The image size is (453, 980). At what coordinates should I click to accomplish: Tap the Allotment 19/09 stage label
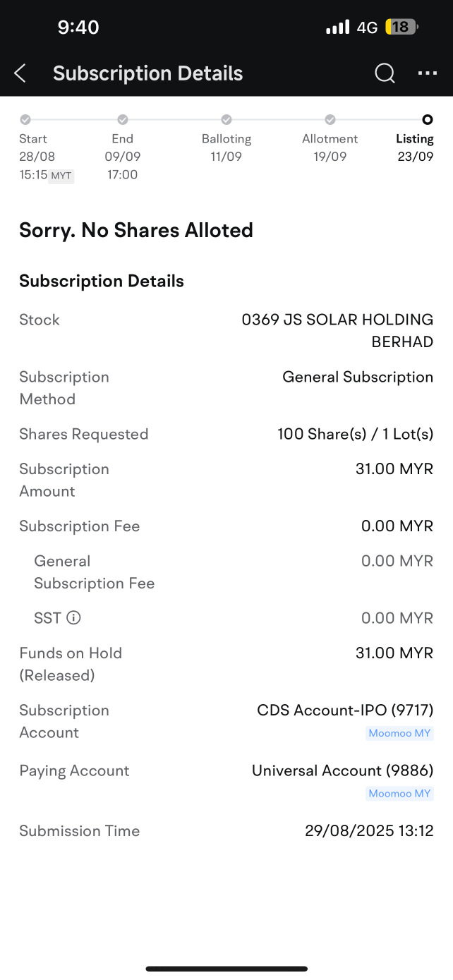[x=330, y=147]
